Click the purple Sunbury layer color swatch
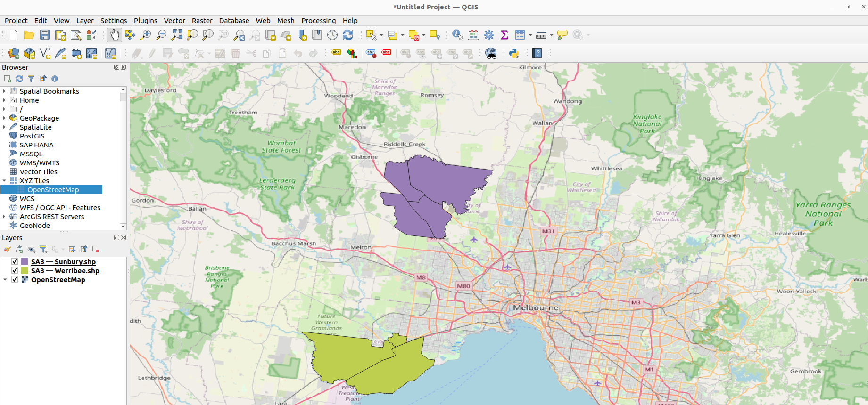The image size is (868, 405). 25,262
